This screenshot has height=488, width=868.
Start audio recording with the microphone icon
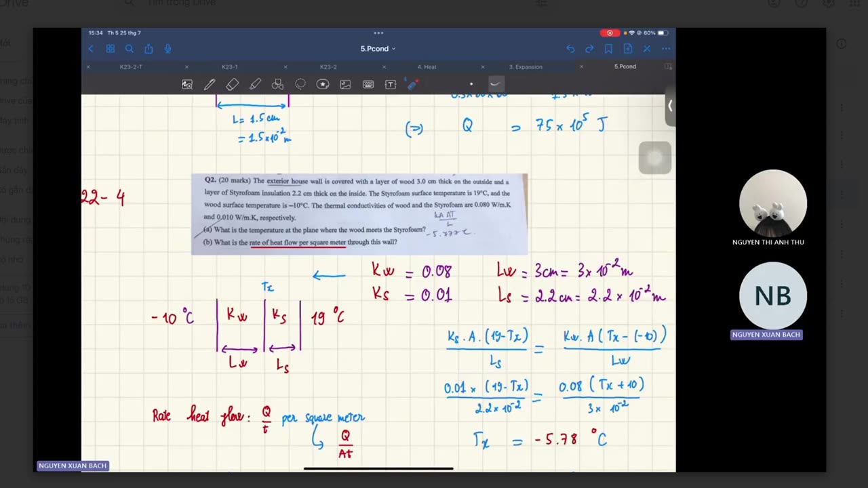tap(167, 49)
